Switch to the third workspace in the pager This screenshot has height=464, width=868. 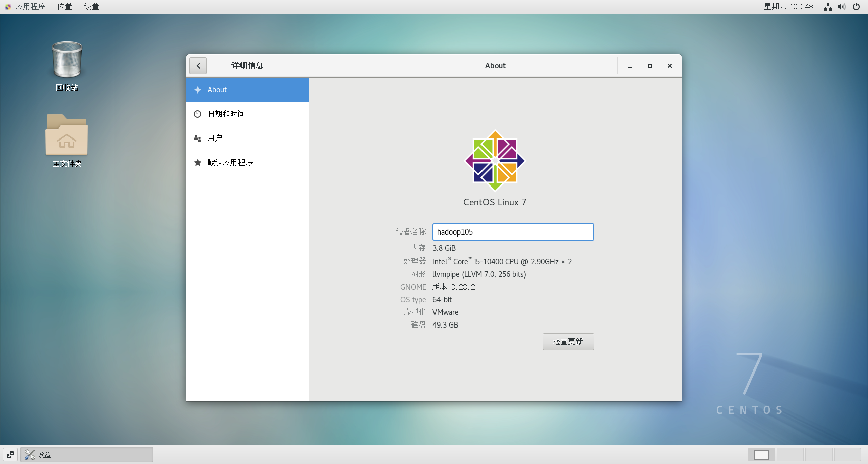819,455
